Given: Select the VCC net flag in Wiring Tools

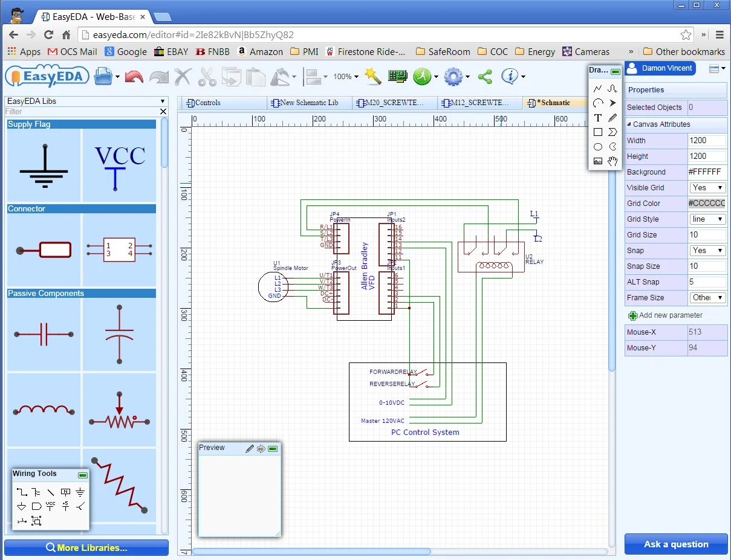Looking at the screenshot, I should (x=51, y=506).
